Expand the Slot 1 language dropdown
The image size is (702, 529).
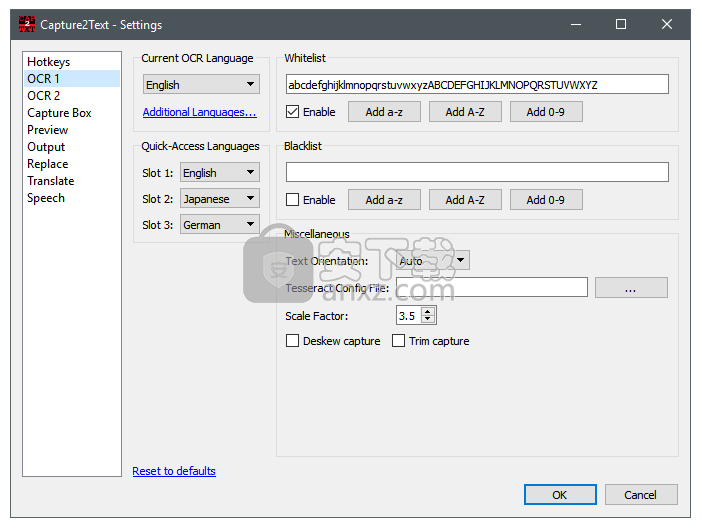(220, 173)
